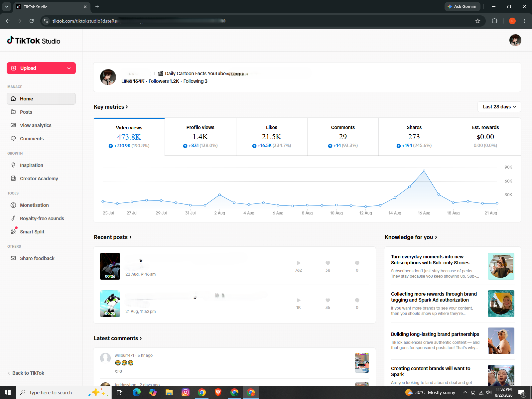Select the Est. rewards metric tab
This screenshot has width=532, height=399.
pos(485,137)
